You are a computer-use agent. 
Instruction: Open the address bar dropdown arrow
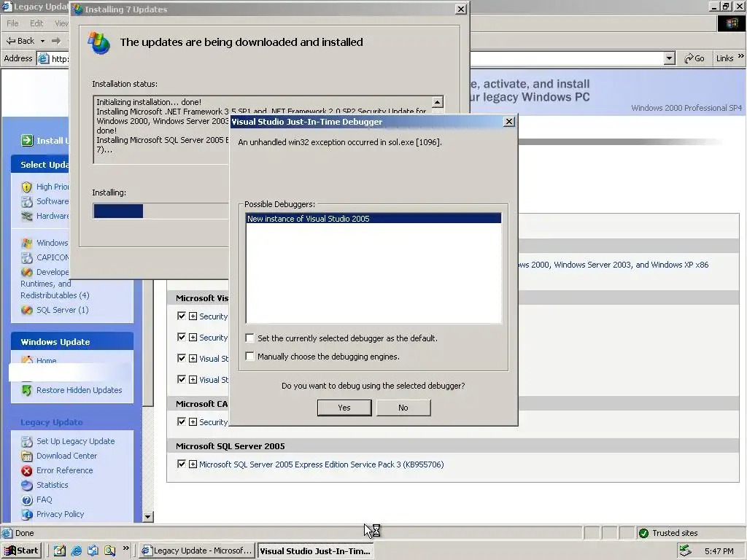click(x=670, y=58)
